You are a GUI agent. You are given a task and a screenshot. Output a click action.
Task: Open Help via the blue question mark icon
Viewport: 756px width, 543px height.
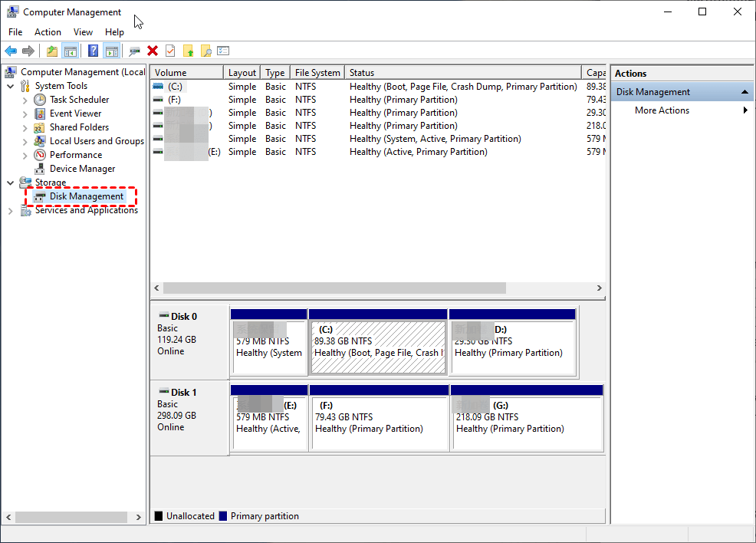click(x=93, y=51)
